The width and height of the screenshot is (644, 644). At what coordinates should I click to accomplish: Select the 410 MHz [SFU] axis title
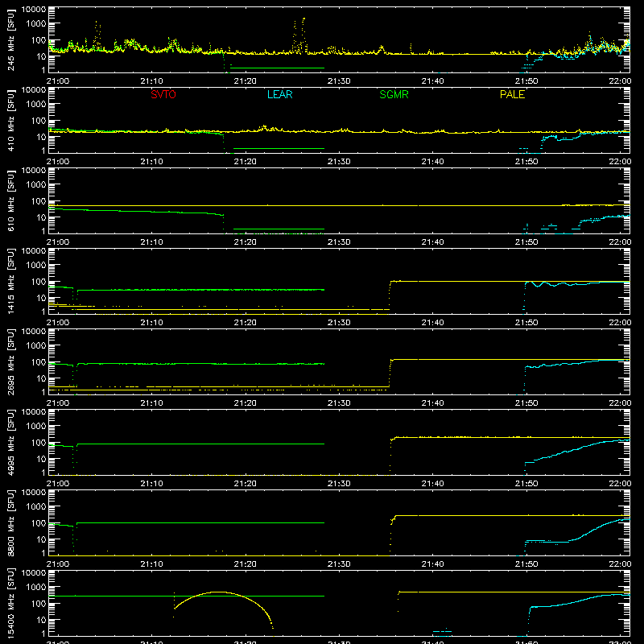11,120
